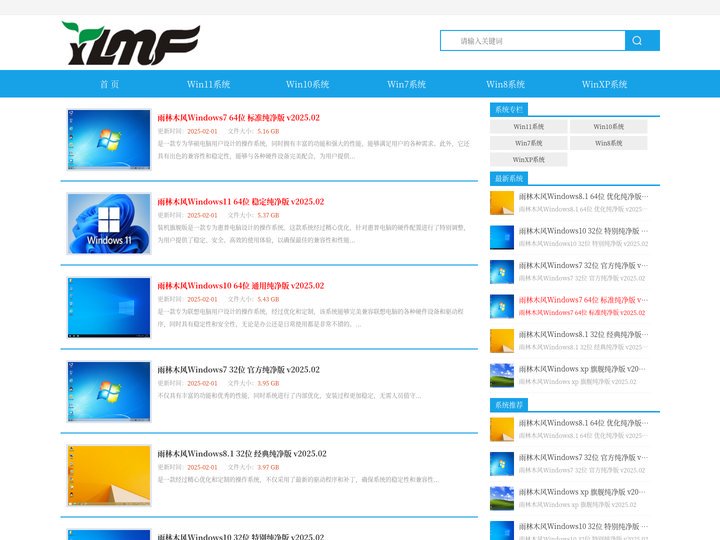
Task: Open title link 雨林木风Windows11 64位 稳定纯净版 v2025.02
Action: pyautogui.click(x=241, y=202)
